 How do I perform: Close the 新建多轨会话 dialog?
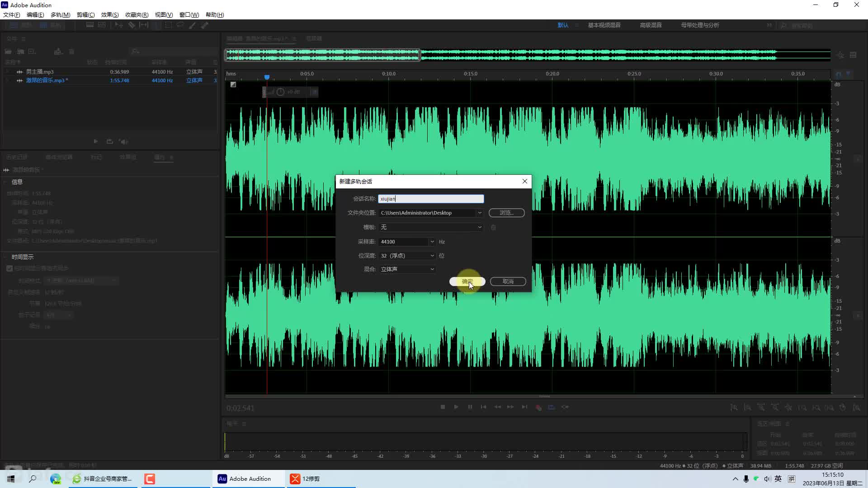click(525, 181)
